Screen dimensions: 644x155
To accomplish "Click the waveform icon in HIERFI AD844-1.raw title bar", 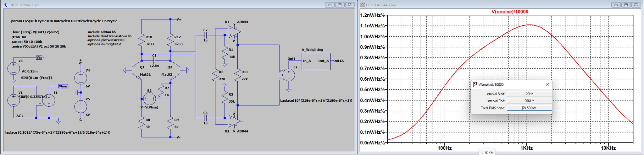I will coord(362,5).
